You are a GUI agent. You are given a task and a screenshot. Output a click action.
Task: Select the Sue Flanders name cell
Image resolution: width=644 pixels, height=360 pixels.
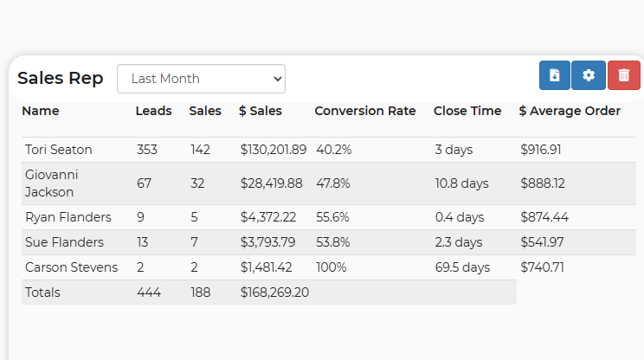point(64,242)
